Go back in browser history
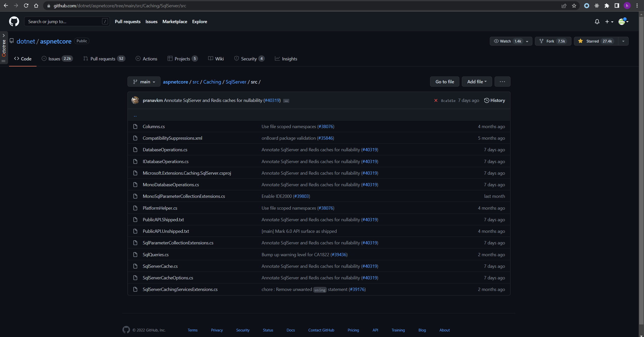 pos(6,6)
